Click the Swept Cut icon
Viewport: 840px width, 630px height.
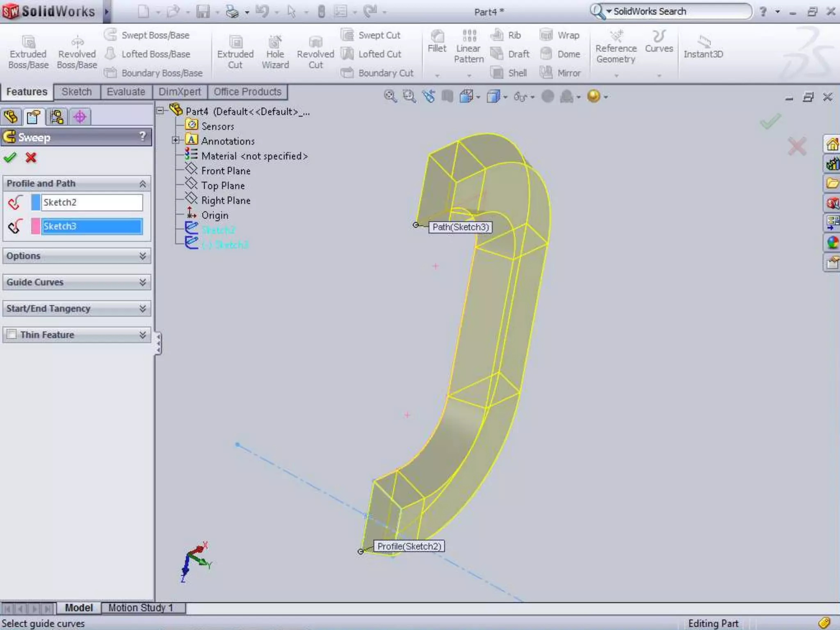(x=347, y=35)
